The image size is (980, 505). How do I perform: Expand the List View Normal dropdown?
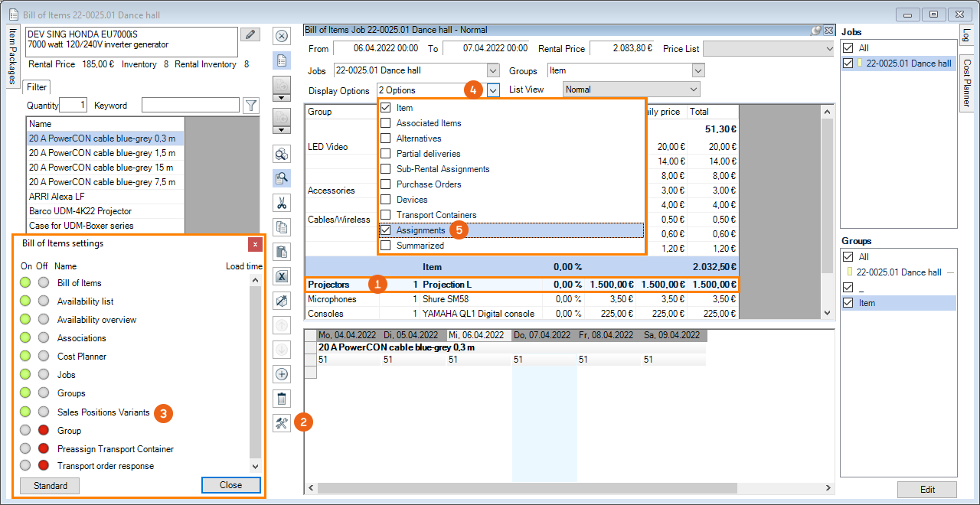[694, 90]
